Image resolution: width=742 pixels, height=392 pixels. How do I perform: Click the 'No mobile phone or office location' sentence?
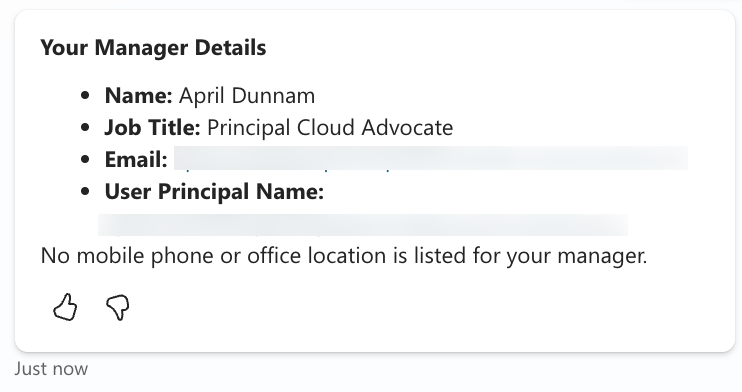tap(344, 256)
